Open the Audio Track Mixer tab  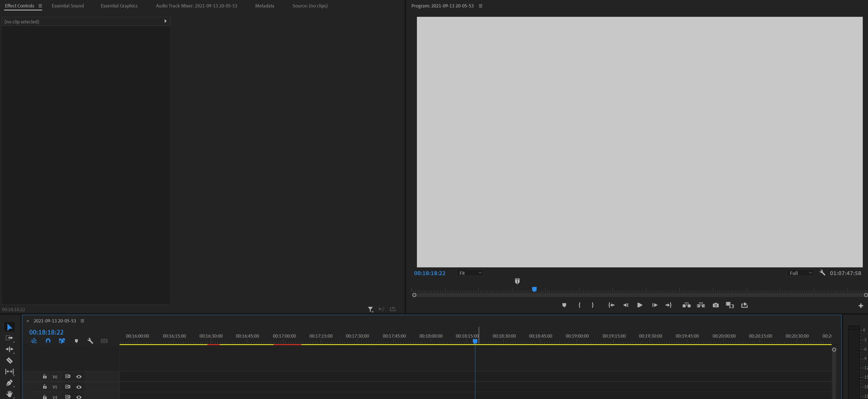pyautogui.click(x=196, y=6)
